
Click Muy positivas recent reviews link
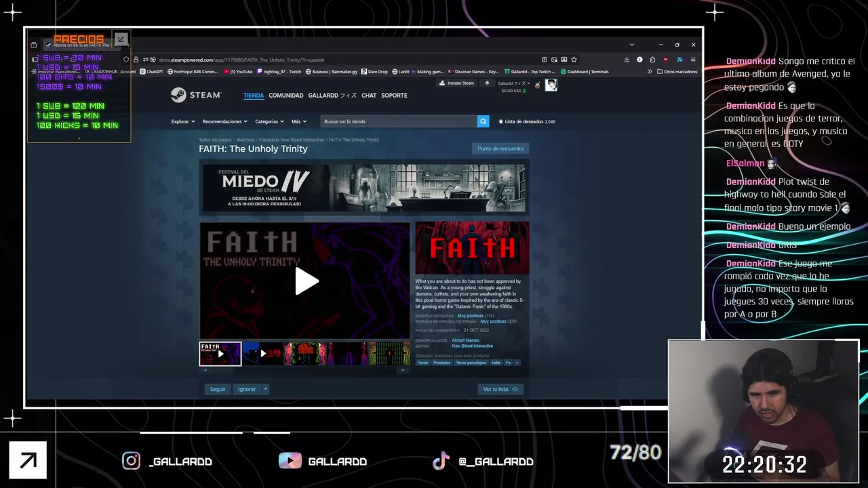point(471,316)
